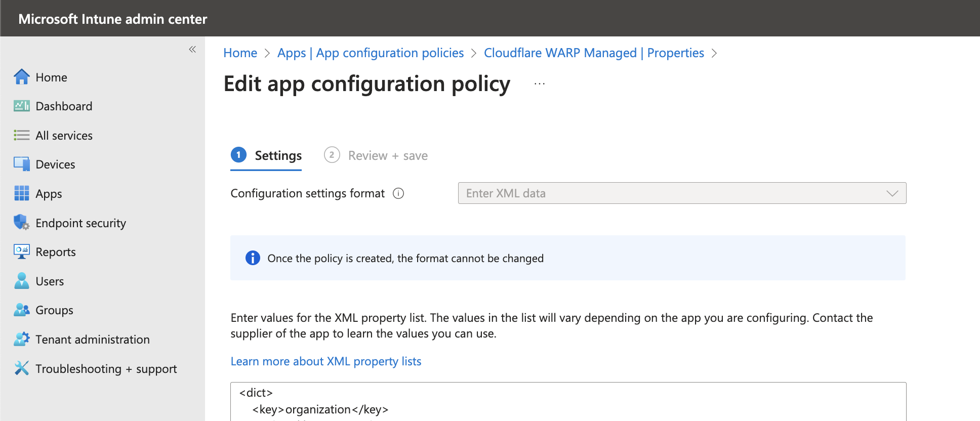Screen dimensions: 980x421
Task: Switch to the Review + save step
Action: pyautogui.click(x=376, y=155)
